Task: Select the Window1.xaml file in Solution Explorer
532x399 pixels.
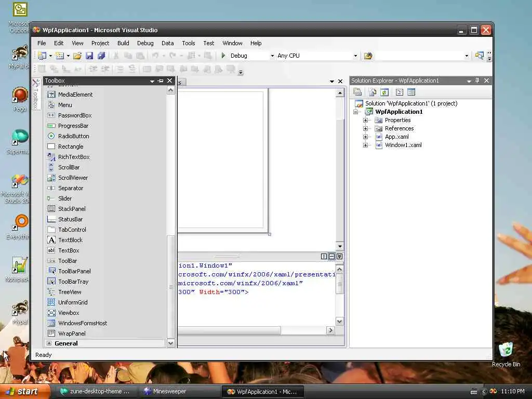Action: tap(403, 145)
